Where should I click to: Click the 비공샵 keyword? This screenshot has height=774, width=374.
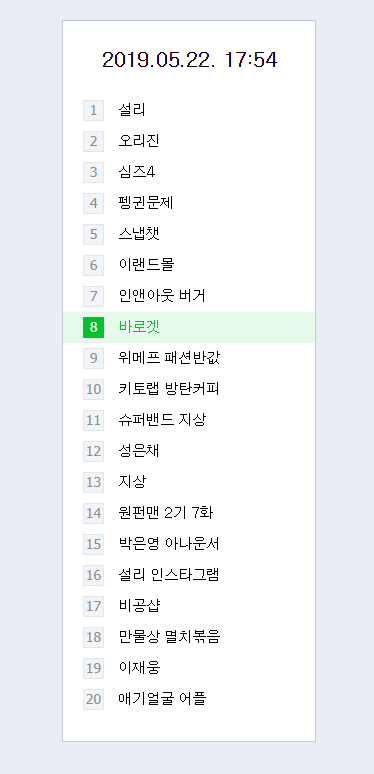(139, 606)
